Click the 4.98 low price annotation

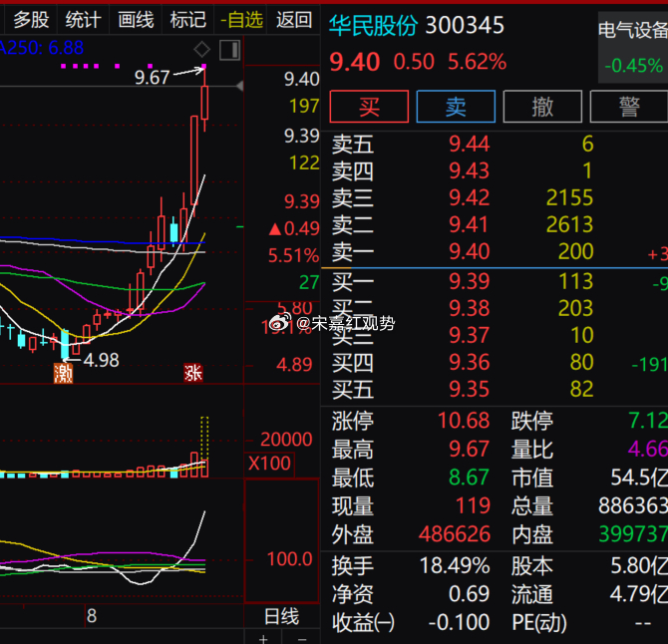(102, 360)
